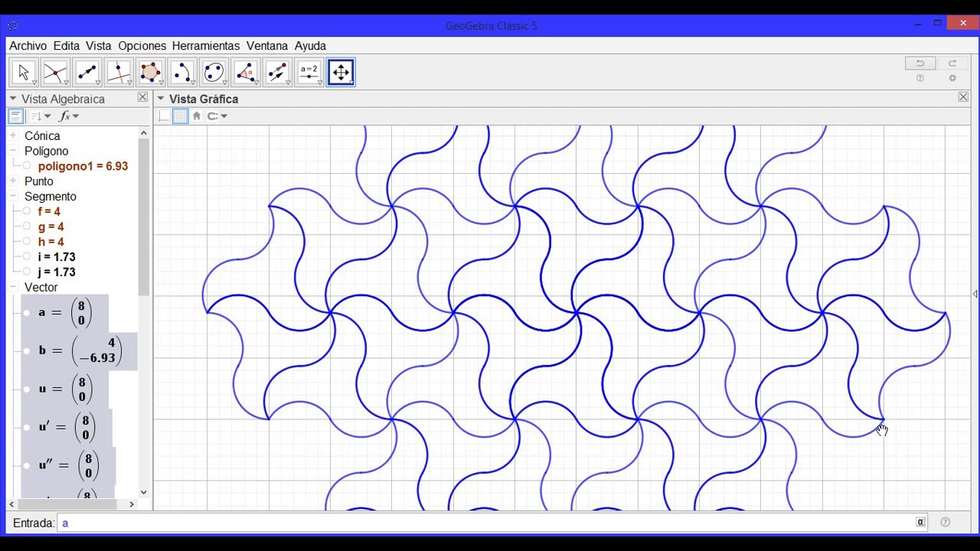Toggle visibility of segment h = 4
This screenshot has height=551, width=980.
pos(27,242)
